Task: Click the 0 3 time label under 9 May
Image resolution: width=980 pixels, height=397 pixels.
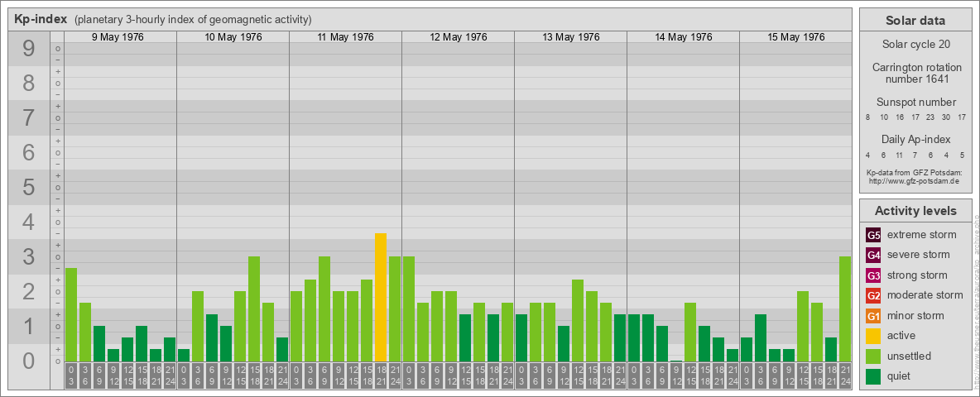Action: pos(71,375)
